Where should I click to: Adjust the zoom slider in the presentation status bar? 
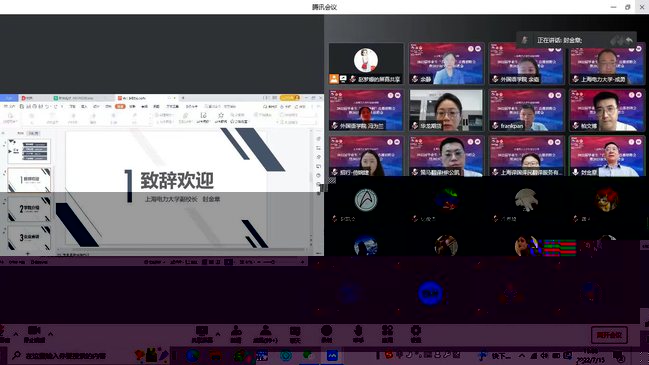269,262
